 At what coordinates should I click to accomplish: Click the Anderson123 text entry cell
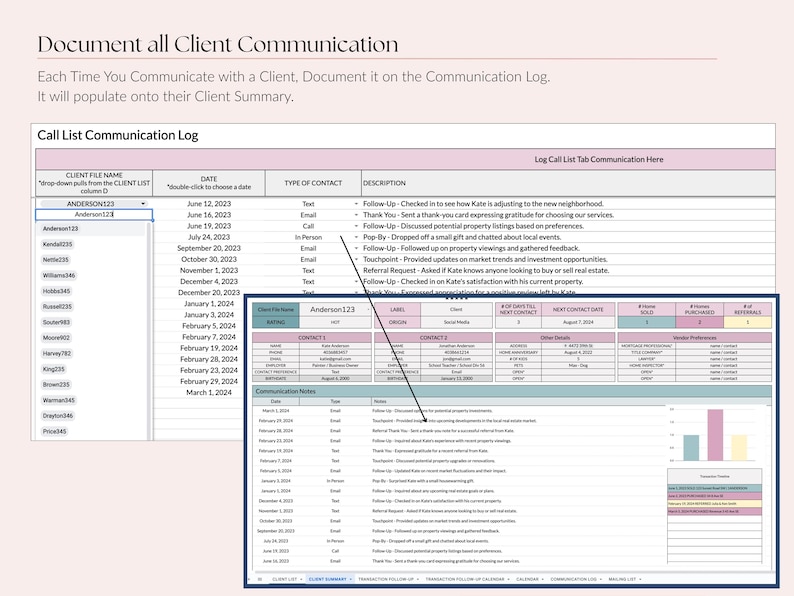coord(94,215)
